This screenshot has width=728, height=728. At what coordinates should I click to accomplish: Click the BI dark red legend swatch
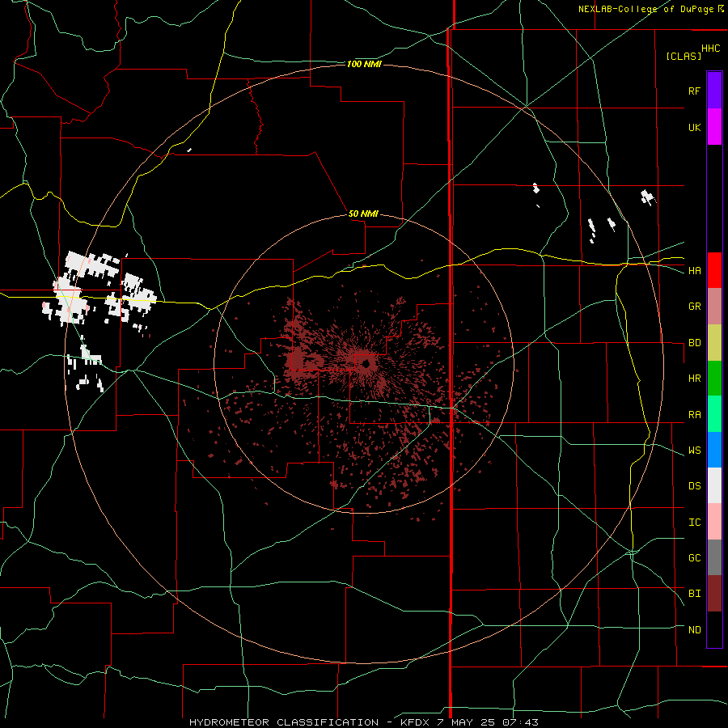coord(714,594)
